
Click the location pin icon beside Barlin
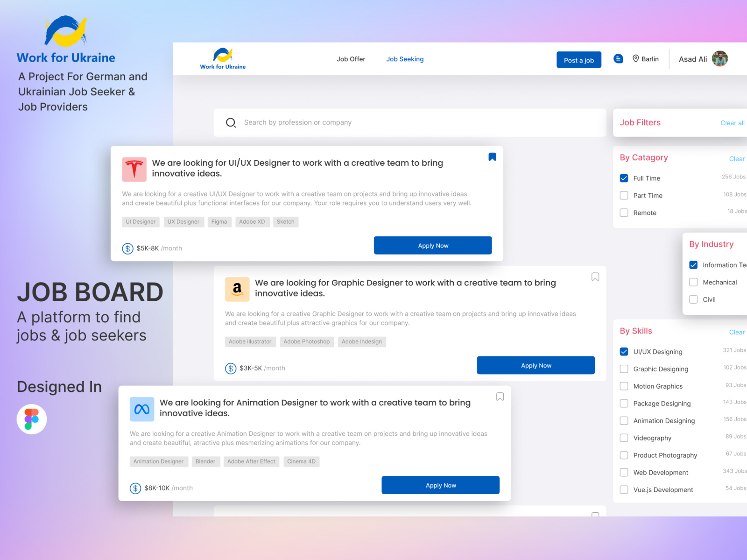point(635,58)
